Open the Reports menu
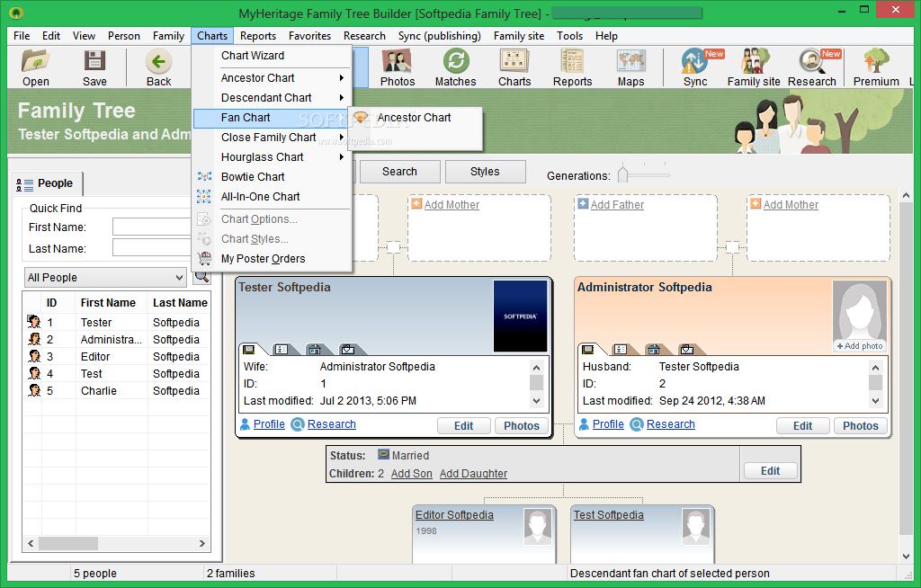The width and height of the screenshot is (921, 588). coord(258,36)
